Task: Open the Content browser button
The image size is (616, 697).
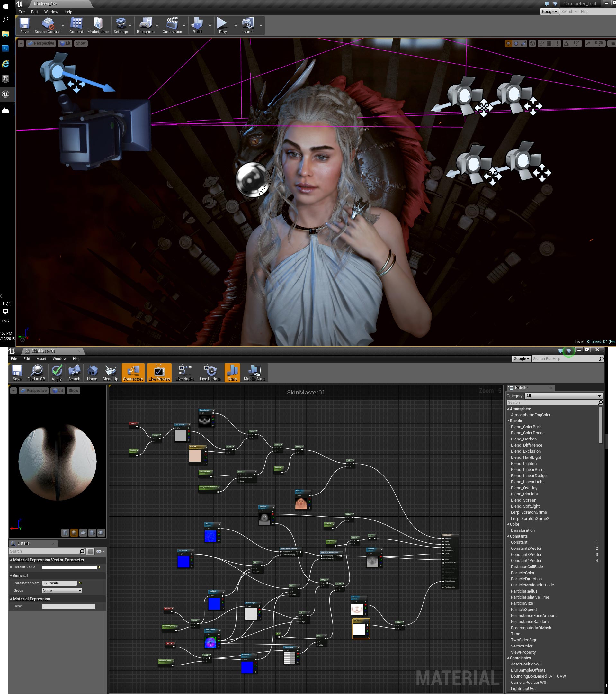Action: 76,26
